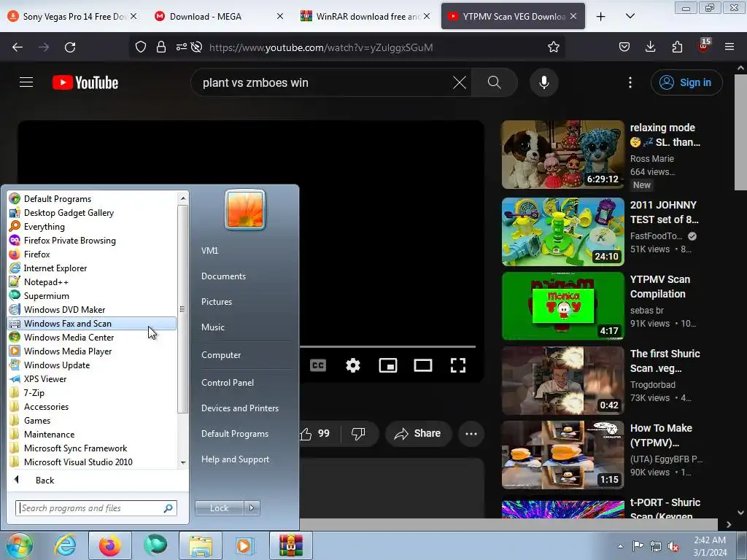The width and height of the screenshot is (747, 560).
Task: Focus Search programs and files box
Action: click(x=96, y=508)
